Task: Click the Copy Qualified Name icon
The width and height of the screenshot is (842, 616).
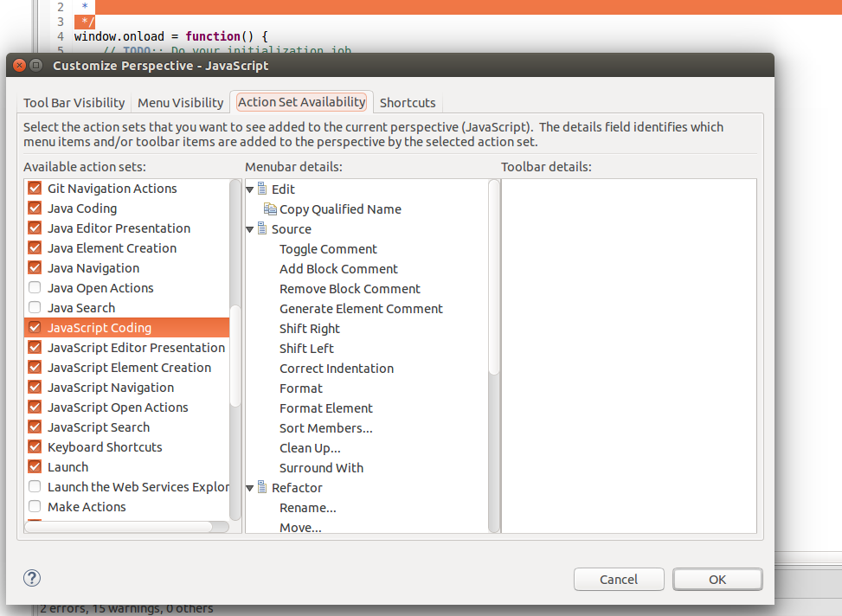Action: click(x=270, y=209)
